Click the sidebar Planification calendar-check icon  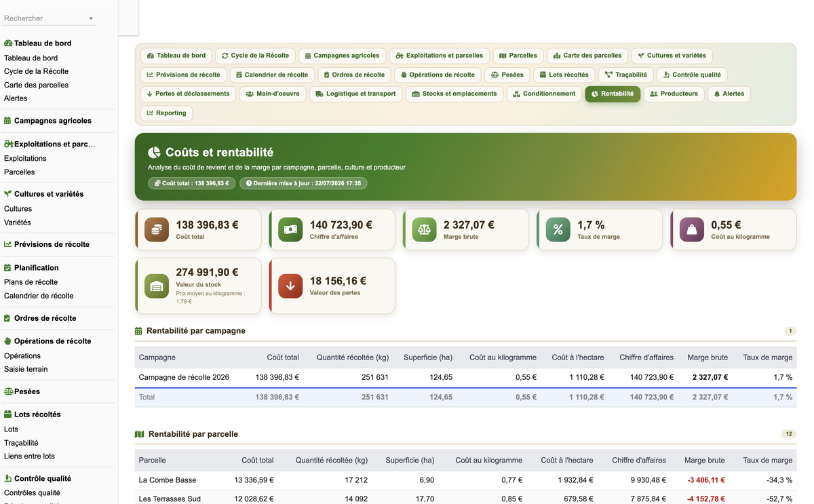(7, 268)
